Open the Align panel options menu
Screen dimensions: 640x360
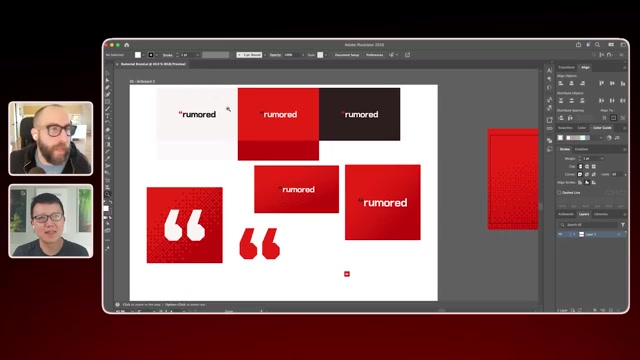pyautogui.click(x=624, y=68)
